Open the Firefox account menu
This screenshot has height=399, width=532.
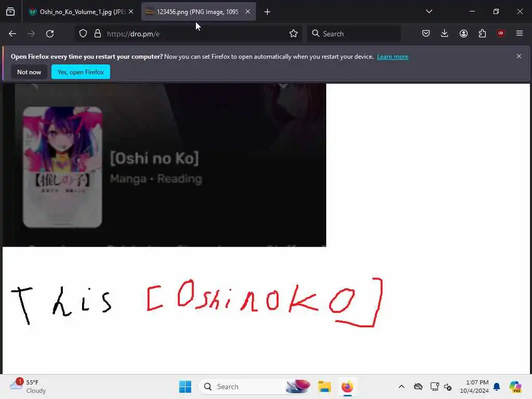pos(463,33)
